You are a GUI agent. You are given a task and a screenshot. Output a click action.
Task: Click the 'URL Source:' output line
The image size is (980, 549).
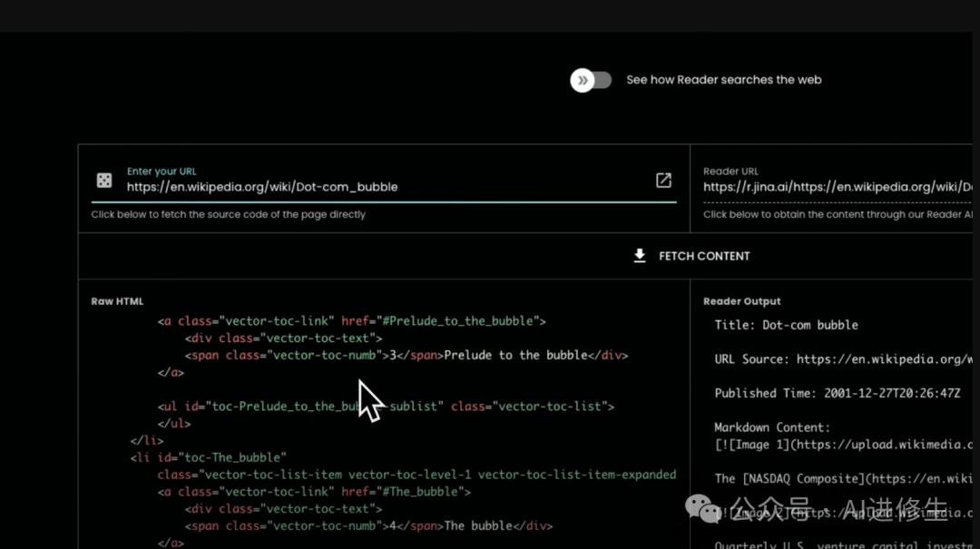(x=844, y=359)
